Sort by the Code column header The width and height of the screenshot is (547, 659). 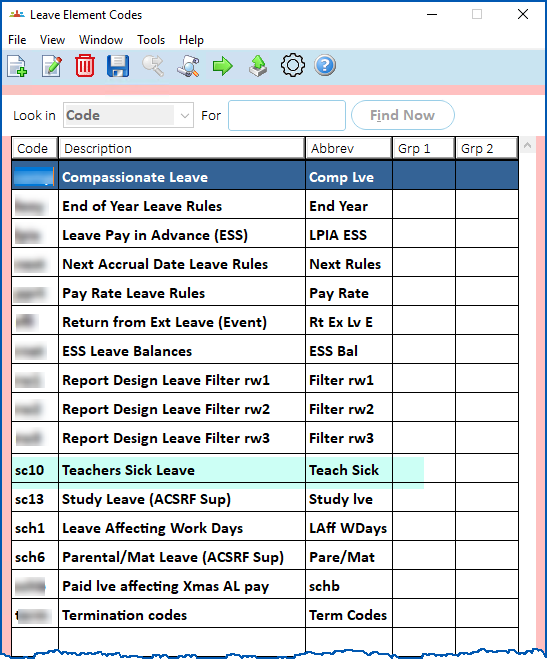(x=34, y=148)
